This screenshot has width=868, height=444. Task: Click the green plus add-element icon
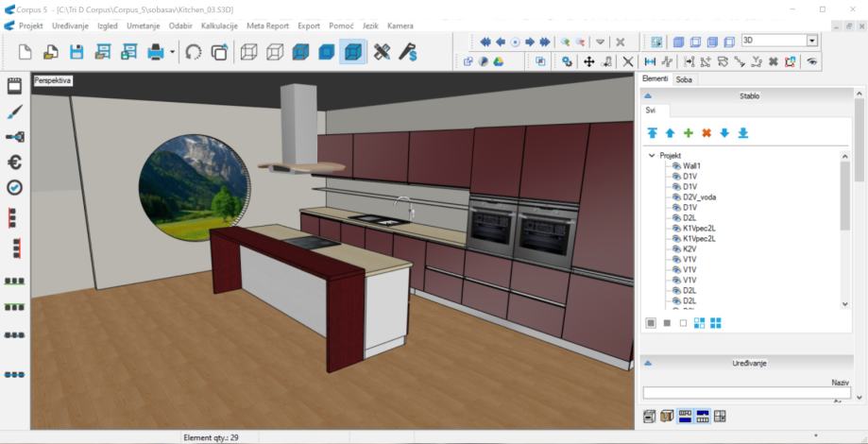(689, 133)
